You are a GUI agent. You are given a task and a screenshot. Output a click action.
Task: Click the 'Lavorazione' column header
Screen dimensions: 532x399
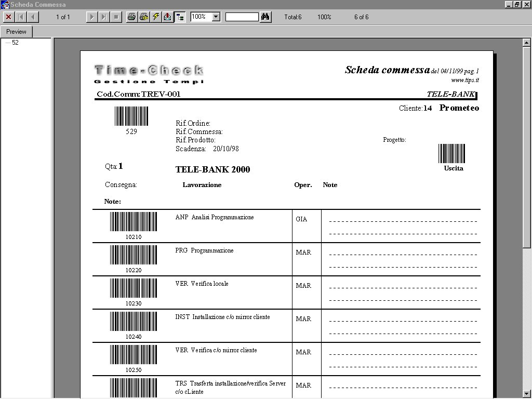click(202, 185)
